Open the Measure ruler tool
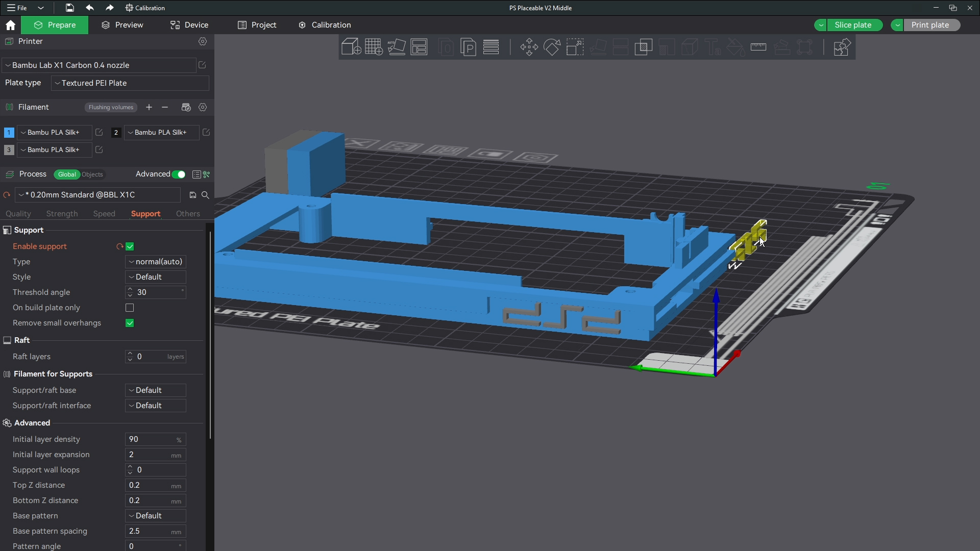Screen dimensions: 980x551 (758, 47)
